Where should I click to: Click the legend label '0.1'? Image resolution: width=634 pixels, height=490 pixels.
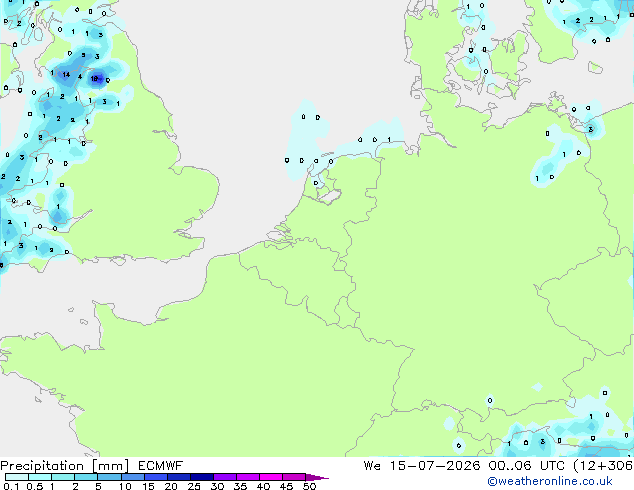11,486
